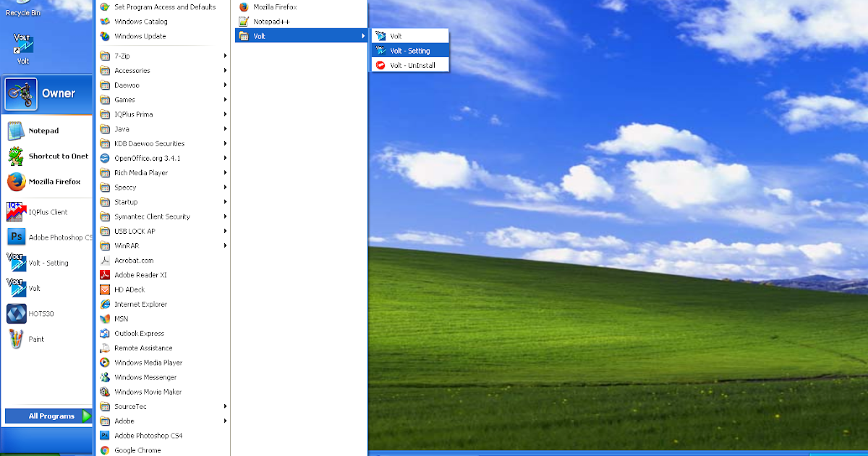This screenshot has width=868, height=456.
Task: Launch Mozilla Firefox in second programs column
Action: pyautogui.click(x=301, y=7)
